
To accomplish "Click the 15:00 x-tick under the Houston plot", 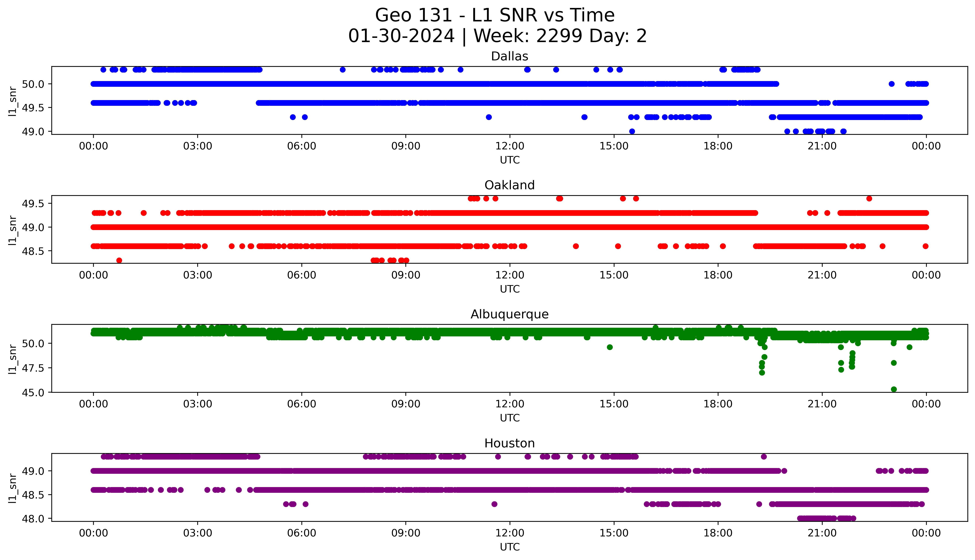I will coord(614,533).
